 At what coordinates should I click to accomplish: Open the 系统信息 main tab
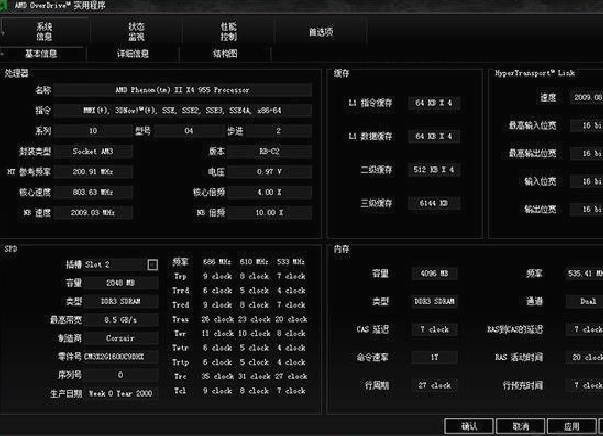[45, 32]
